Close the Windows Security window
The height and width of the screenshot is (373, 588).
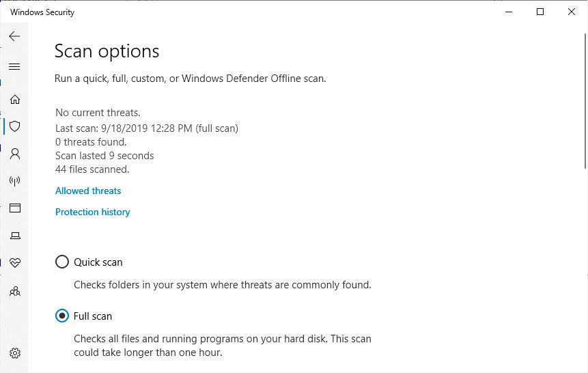click(x=572, y=12)
